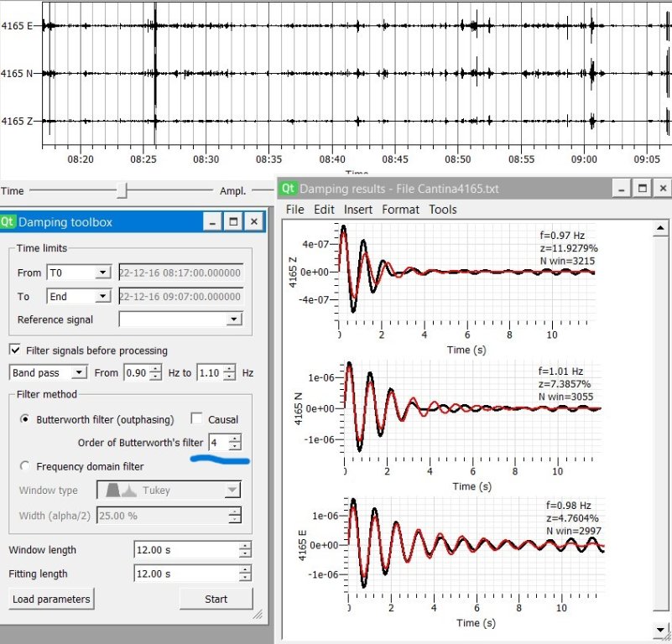Select Frequency domain filter radio button
Viewport: 672px width, 644px height.
pos(25,466)
